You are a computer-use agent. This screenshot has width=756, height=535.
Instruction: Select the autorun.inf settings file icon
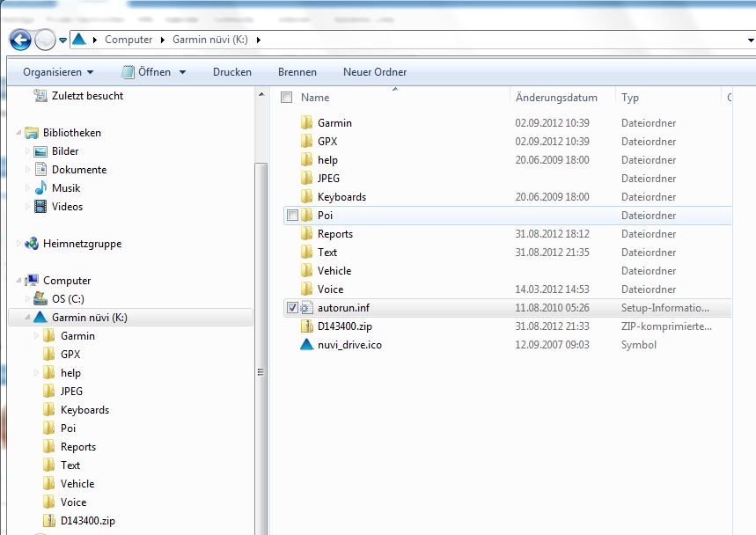(306, 307)
